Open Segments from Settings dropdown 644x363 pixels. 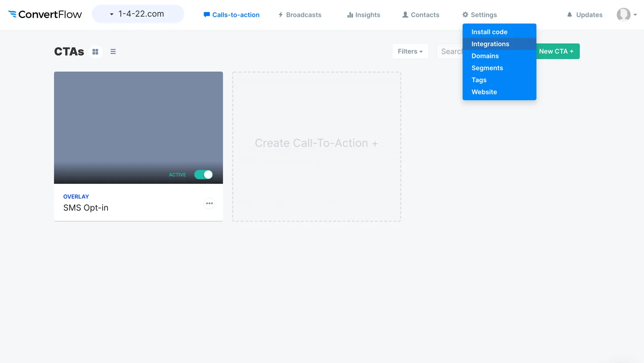pyautogui.click(x=499, y=68)
